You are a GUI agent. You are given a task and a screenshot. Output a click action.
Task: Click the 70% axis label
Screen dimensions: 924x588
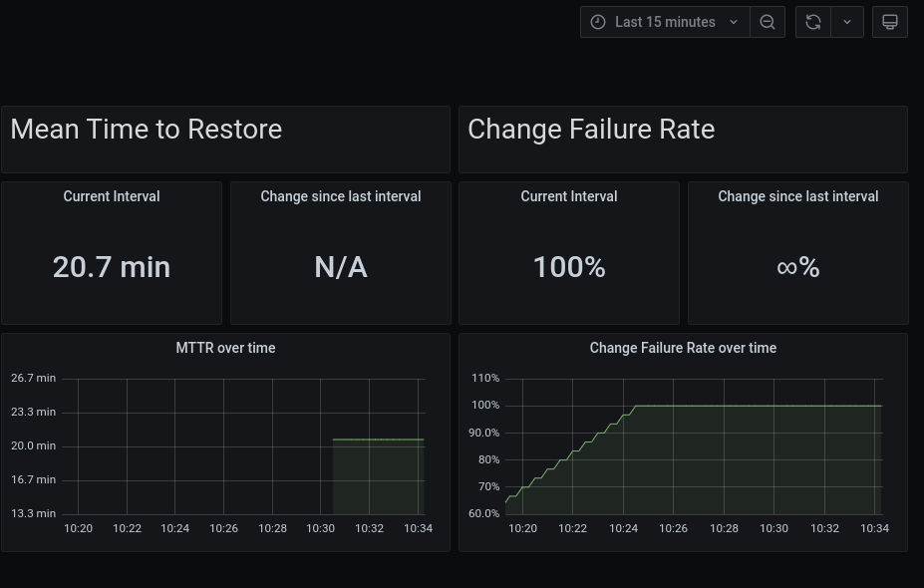click(488, 486)
